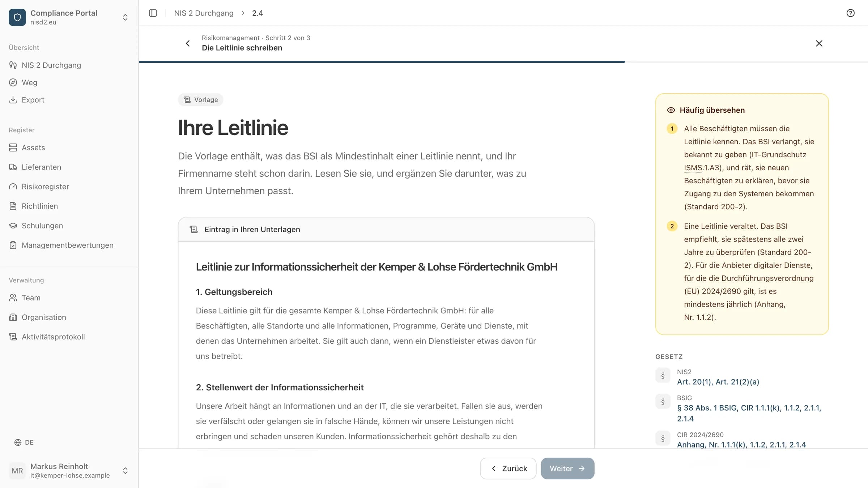Screen dimensions: 868x488
Task: Open the Art. 20(1), Art. 21(2)(a) link
Action: tap(718, 382)
